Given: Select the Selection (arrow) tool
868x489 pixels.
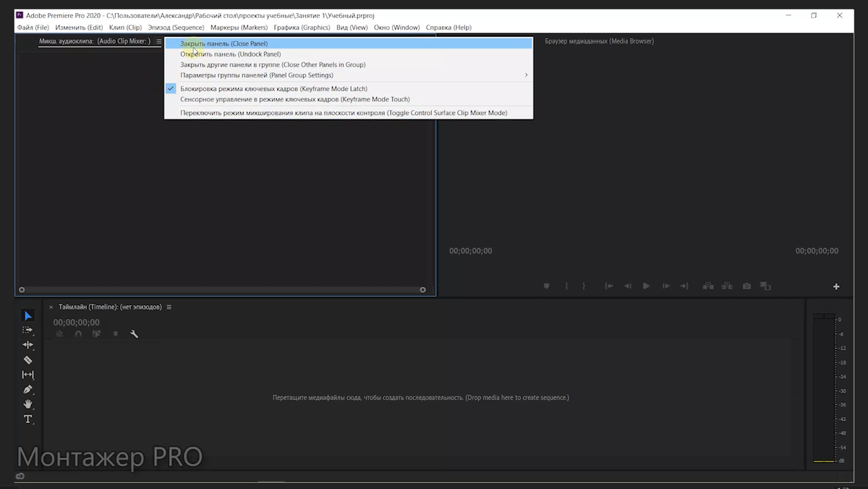Looking at the screenshot, I should 27,315.
